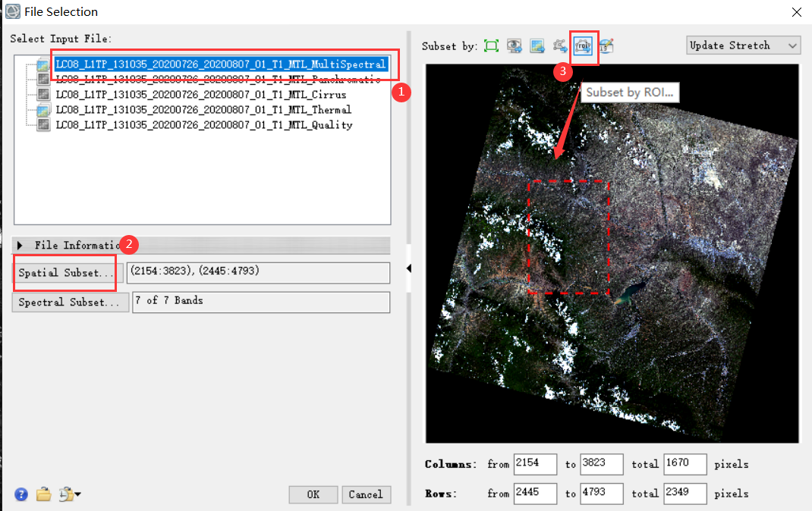Collapse the preview panel with the splitter arrow
Screen dimensions: 812x511
409,268
